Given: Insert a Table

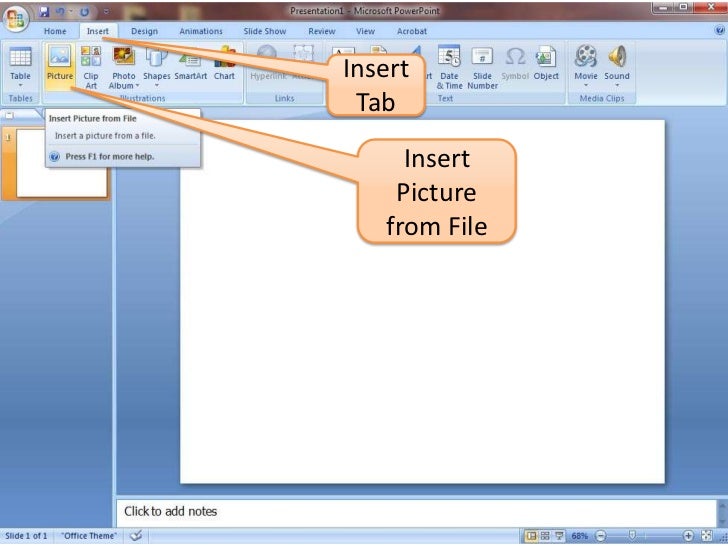Looking at the screenshot, I should 20,66.
